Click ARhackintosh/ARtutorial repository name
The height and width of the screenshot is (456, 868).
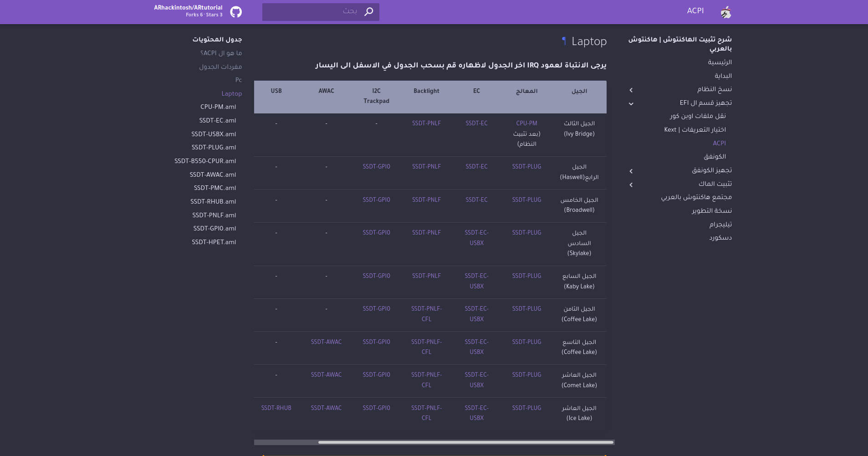pyautogui.click(x=188, y=8)
